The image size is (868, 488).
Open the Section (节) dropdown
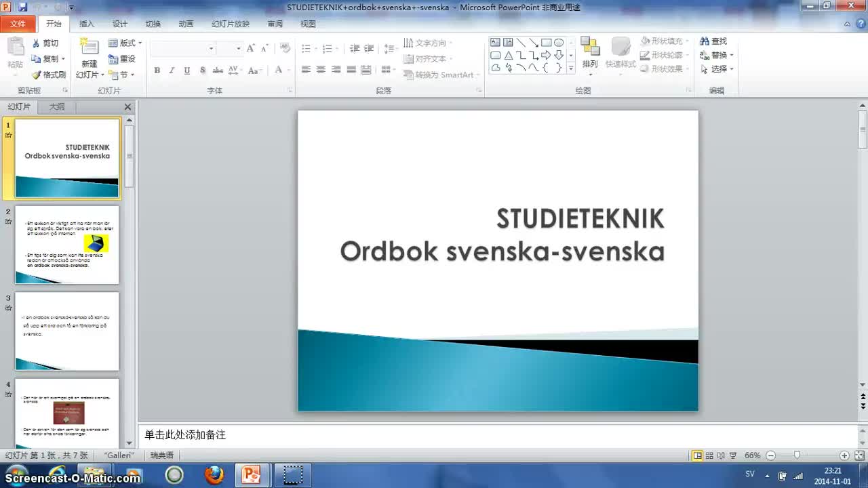tap(122, 75)
